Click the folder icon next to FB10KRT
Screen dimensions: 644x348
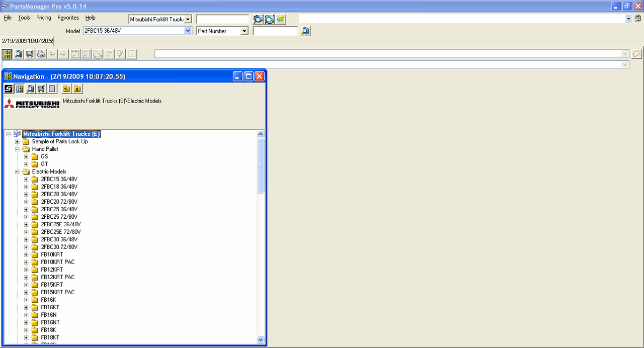(35, 254)
